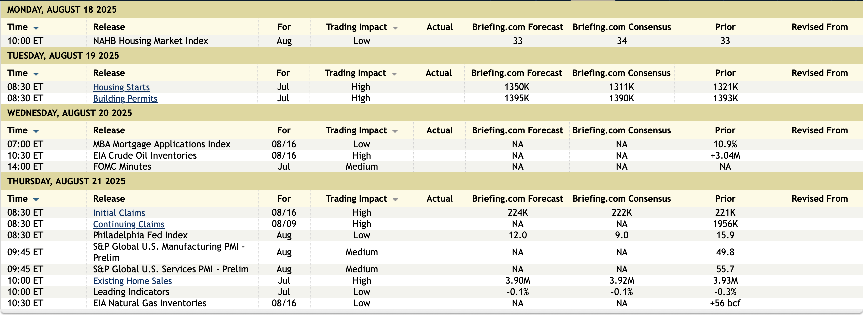
Task: Click Revised From header in Tuesday section
Action: tap(819, 73)
